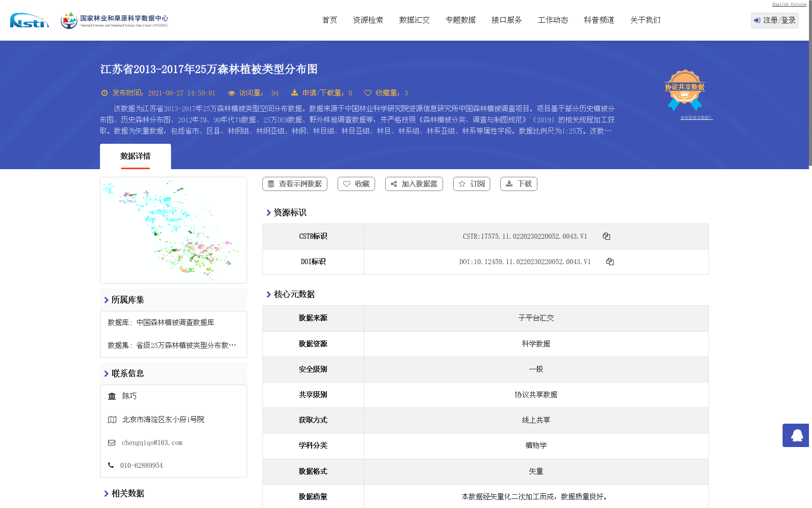Select the 数据详情 tab
This screenshot has height=508, width=812.
[x=136, y=156]
